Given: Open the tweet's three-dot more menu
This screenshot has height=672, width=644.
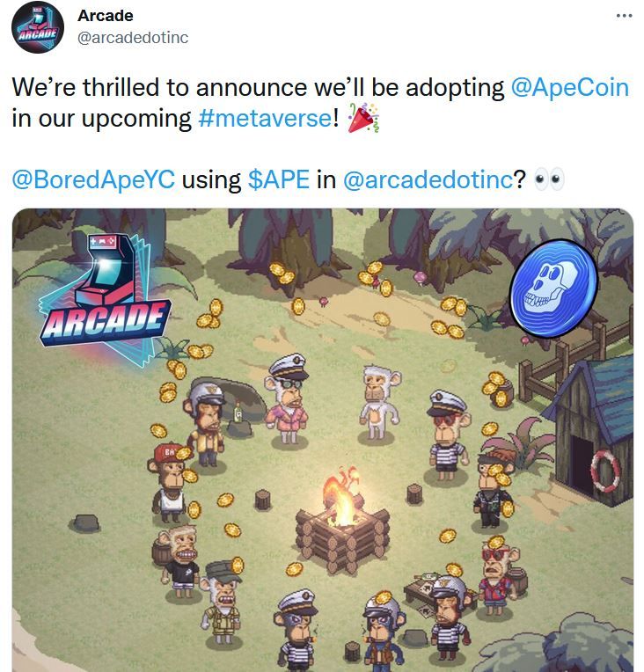Looking at the screenshot, I should 624,16.
